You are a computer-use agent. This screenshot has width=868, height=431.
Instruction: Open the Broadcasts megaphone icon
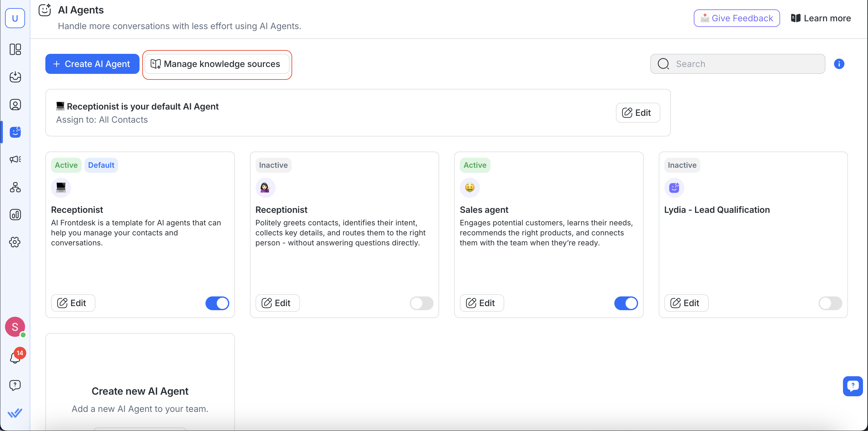15,159
